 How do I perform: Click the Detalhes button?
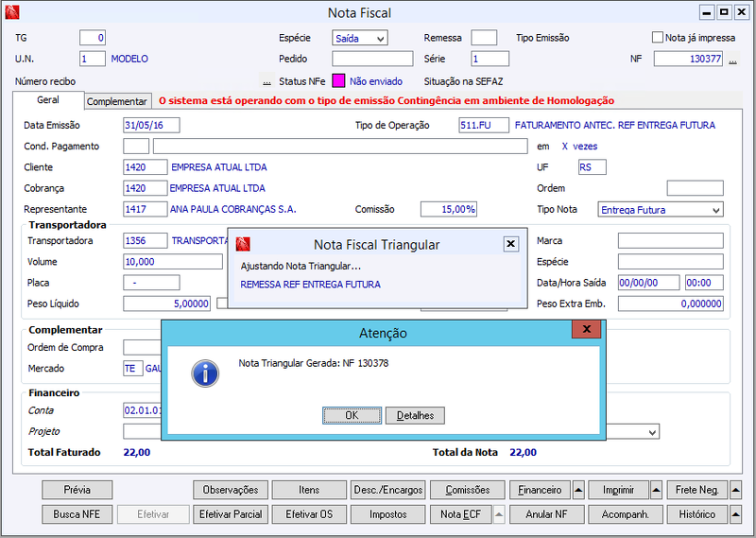[415, 415]
